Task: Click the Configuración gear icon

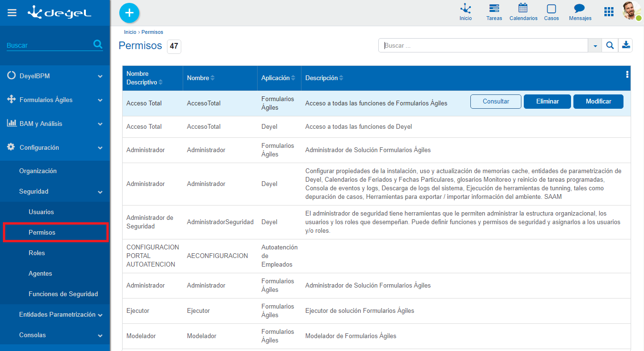Action: [x=11, y=147]
